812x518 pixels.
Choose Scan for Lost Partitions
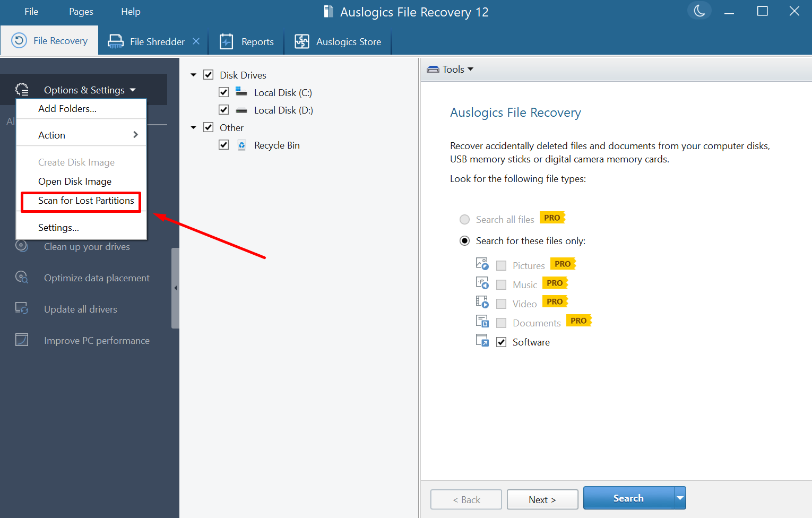click(81, 201)
